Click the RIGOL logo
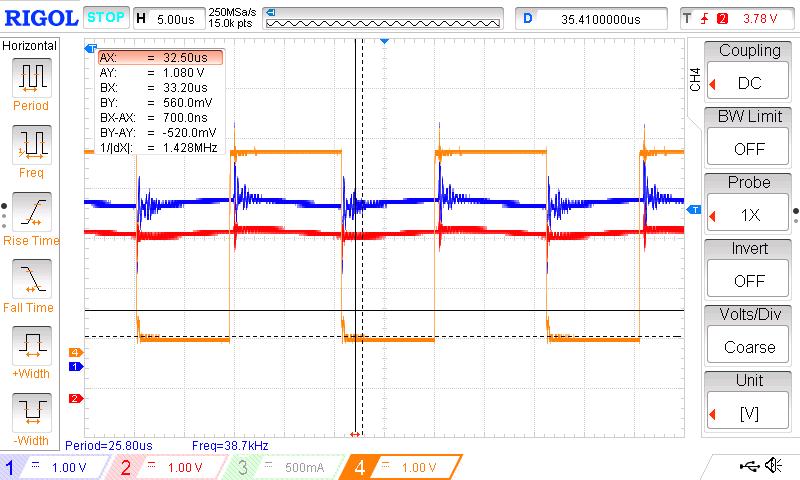The width and height of the screenshot is (800, 480). 41,18
